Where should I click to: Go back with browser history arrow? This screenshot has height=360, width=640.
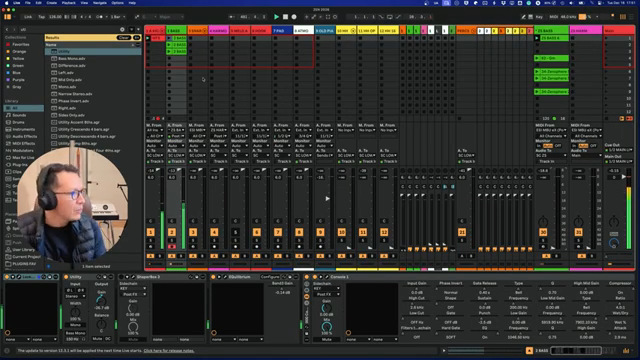(x=7, y=29)
